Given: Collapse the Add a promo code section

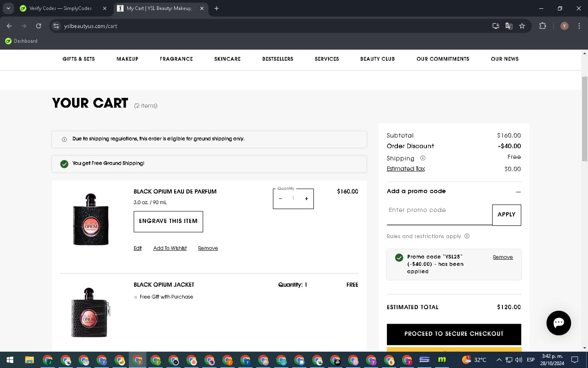Looking at the screenshot, I should 518,192.
